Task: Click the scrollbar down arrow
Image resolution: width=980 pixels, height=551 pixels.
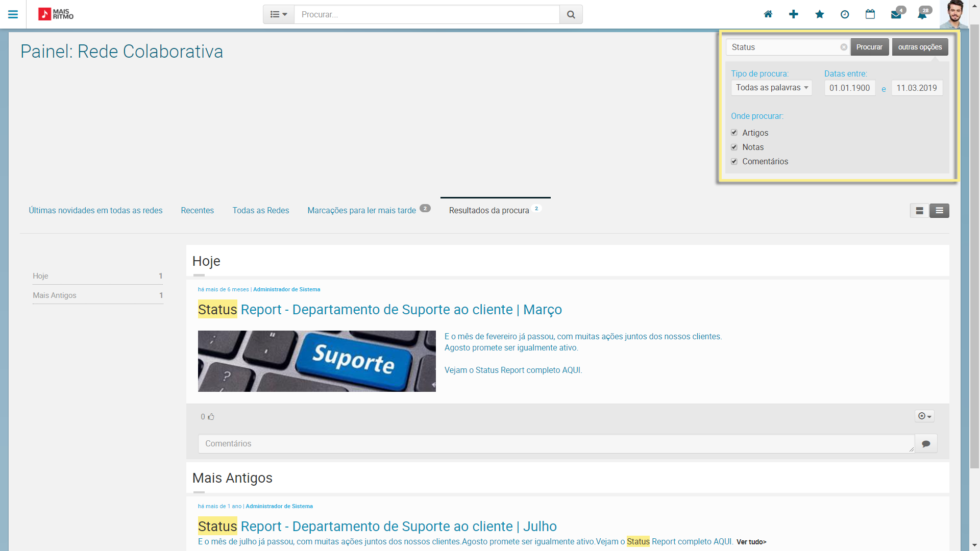Action: [974, 546]
